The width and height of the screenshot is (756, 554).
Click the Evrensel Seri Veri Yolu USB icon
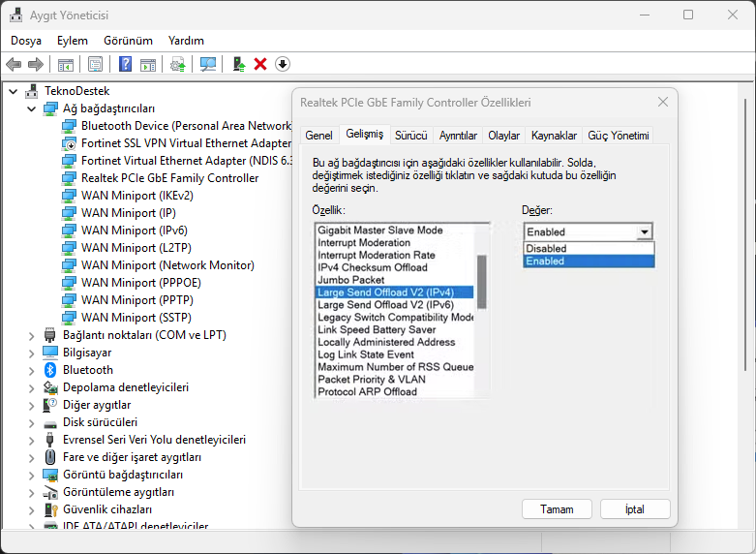(x=50, y=440)
